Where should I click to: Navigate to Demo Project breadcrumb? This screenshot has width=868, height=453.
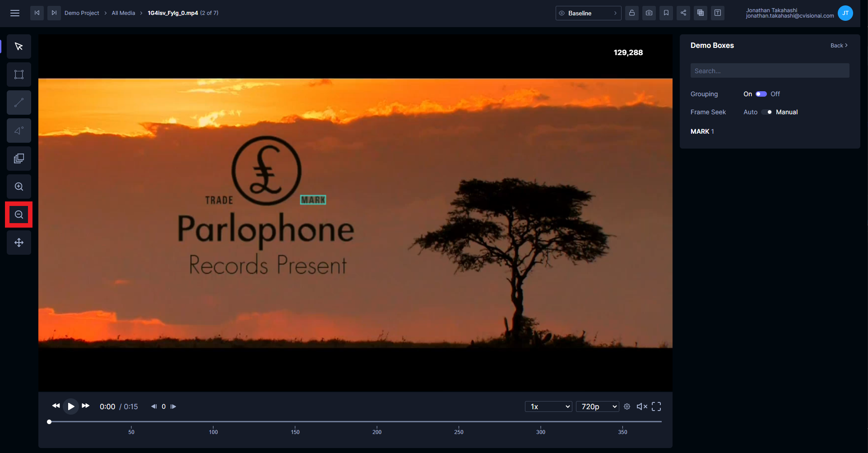click(x=82, y=13)
